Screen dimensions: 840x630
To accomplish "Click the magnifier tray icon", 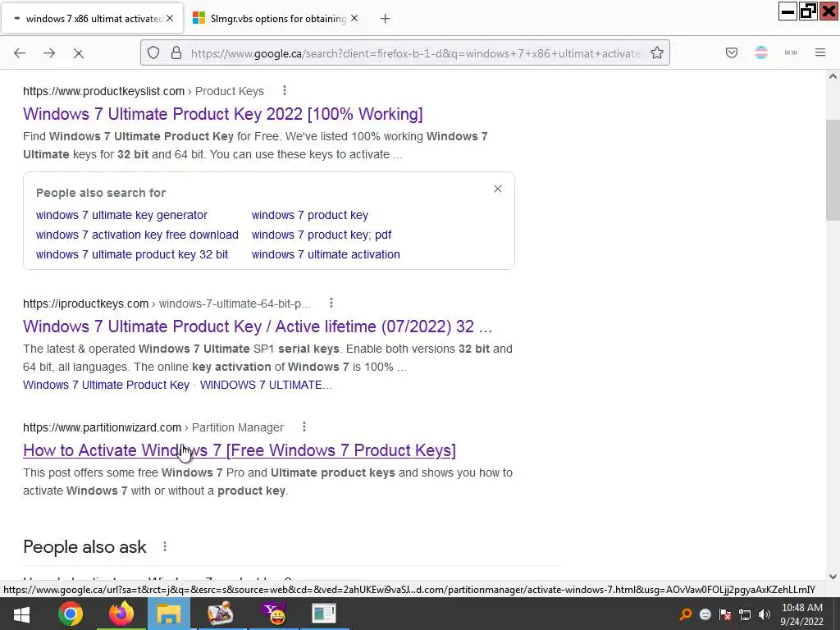I will point(686,614).
